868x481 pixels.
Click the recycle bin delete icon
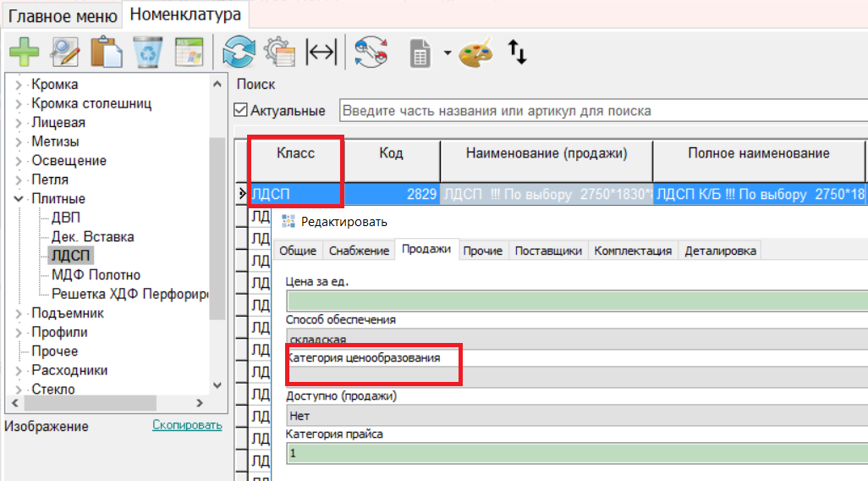coord(149,53)
